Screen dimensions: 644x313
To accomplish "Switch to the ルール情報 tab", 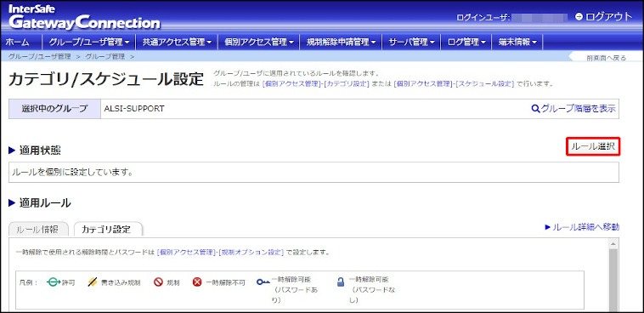I will click(38, 230).
